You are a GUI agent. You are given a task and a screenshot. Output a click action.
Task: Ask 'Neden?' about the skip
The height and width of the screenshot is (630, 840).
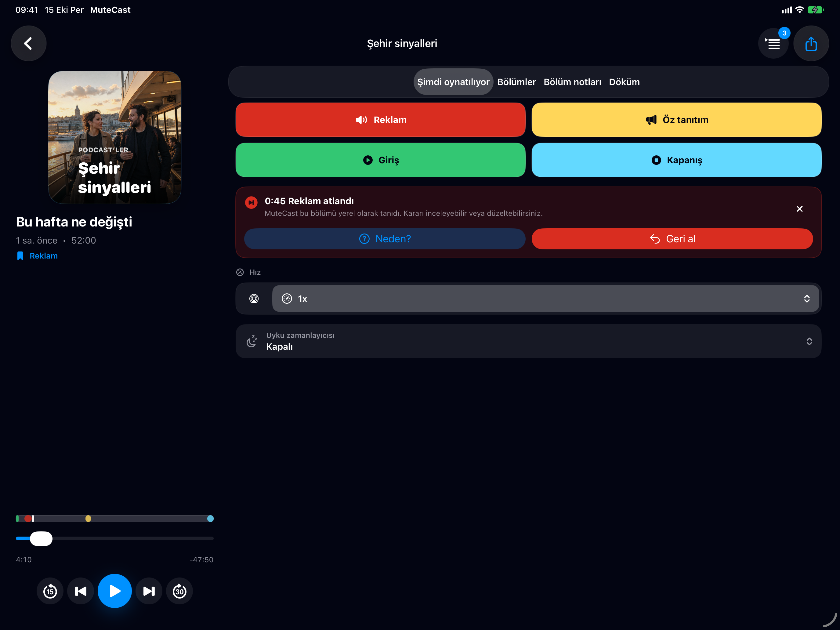385,239
